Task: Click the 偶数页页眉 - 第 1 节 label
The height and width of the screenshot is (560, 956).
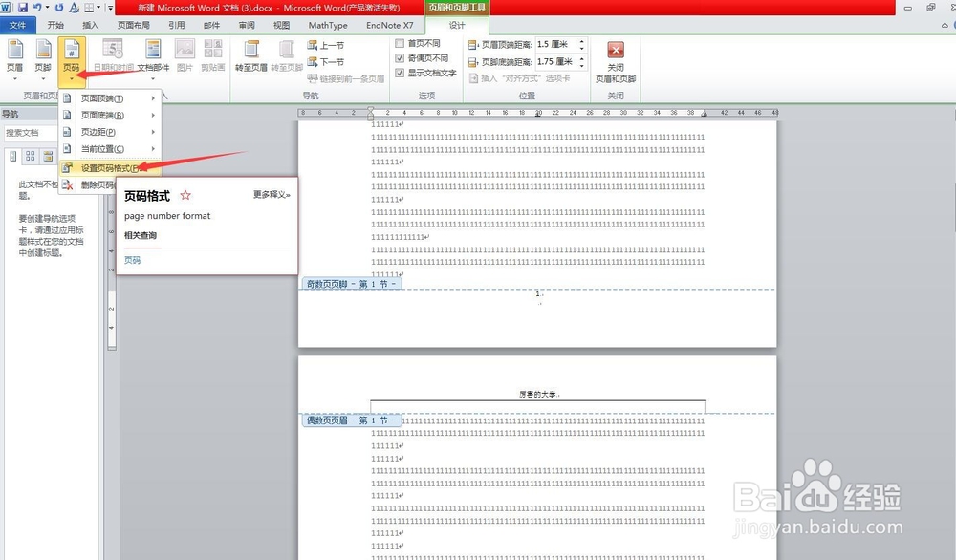Action: [x=352, y=420]
